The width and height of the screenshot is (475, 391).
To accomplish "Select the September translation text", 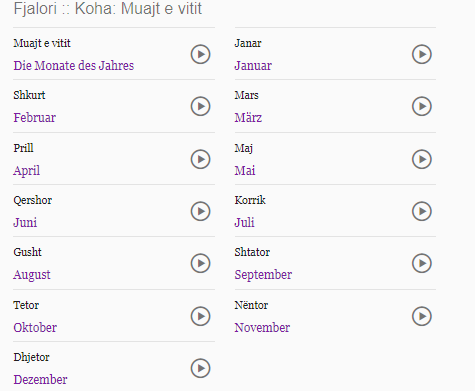I will (263, 275).
